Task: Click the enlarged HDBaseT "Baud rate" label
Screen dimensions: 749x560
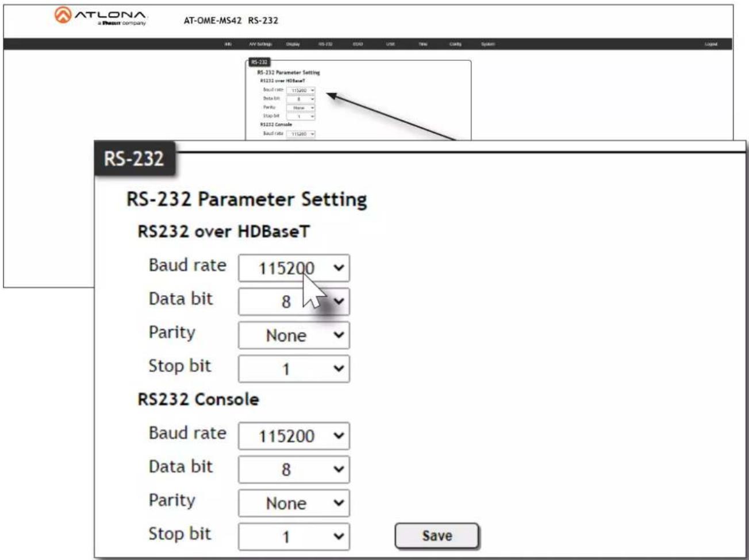Action: tap(187, 265)
